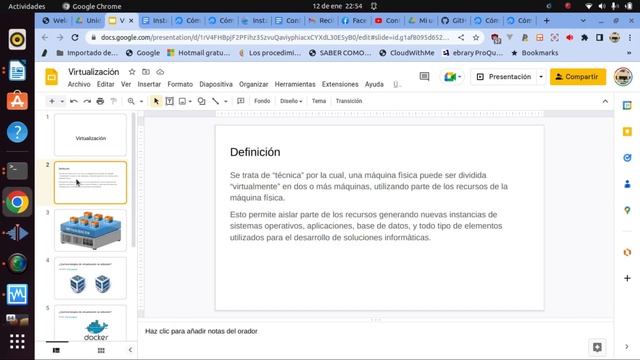
Task: Open Google Tasks side panel icon
Action: pyautogui.click(x=627, y=158)
